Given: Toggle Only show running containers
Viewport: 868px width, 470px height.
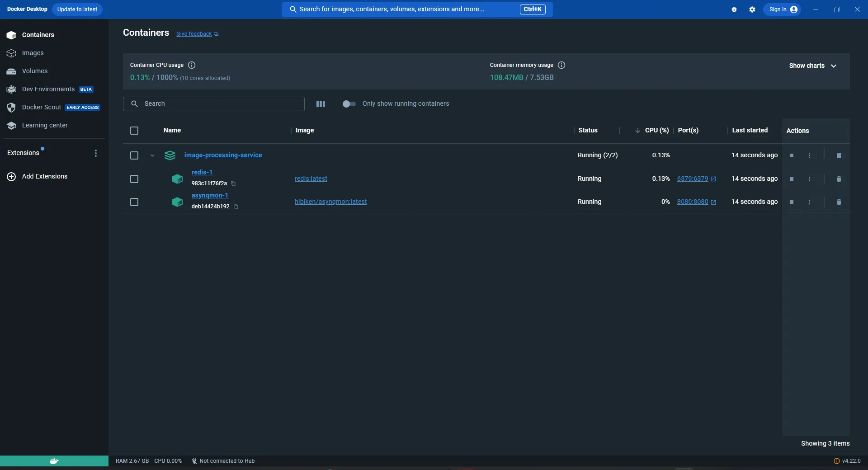Looking at the screenshot, I should [x=349, y=104].
